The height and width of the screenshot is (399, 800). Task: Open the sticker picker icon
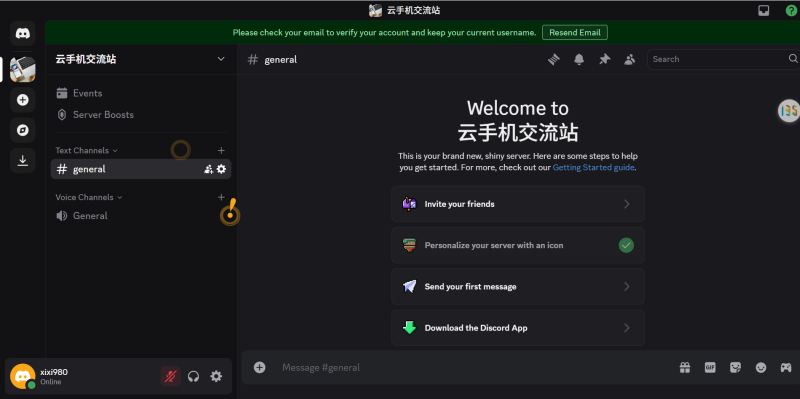click(735, 367)
